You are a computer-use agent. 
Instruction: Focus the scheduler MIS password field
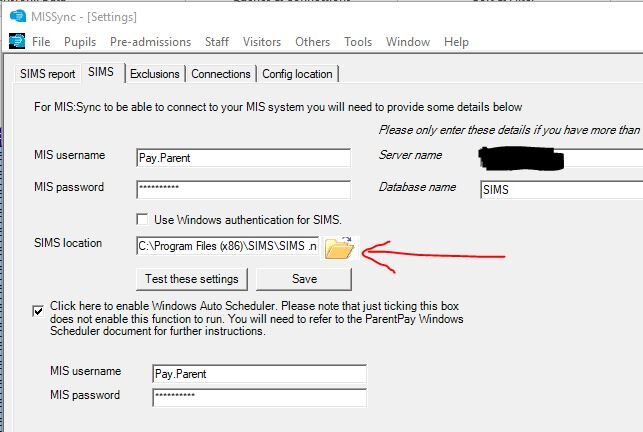coord(259,398)
